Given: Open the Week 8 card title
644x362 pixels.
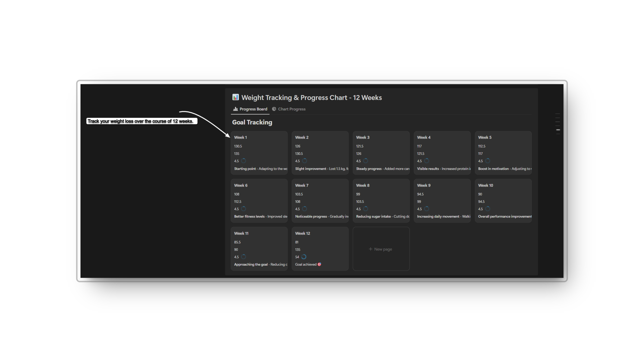Looking at the screenshot, I should pyautogui.click(x=363, y=185).
